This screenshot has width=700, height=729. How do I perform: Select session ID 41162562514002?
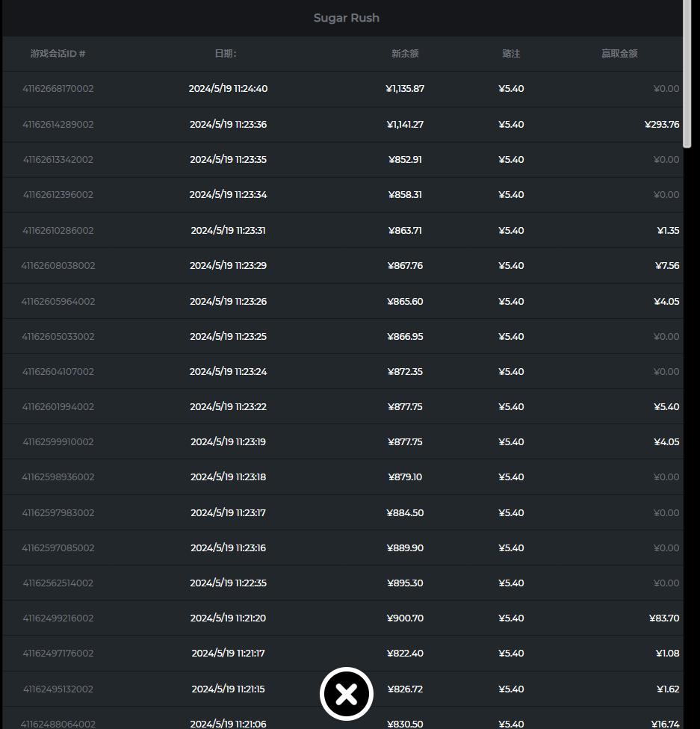(58, 583)
